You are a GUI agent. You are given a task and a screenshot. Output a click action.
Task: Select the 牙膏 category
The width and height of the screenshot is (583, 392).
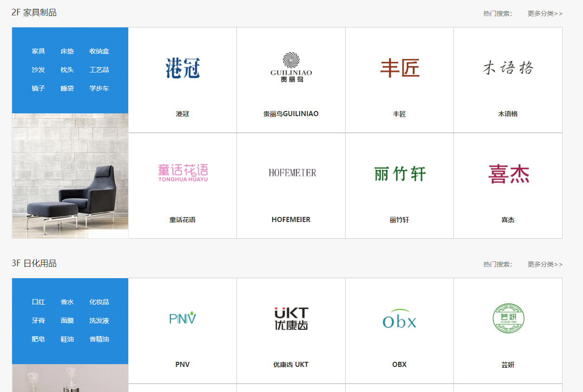(39, 320)
